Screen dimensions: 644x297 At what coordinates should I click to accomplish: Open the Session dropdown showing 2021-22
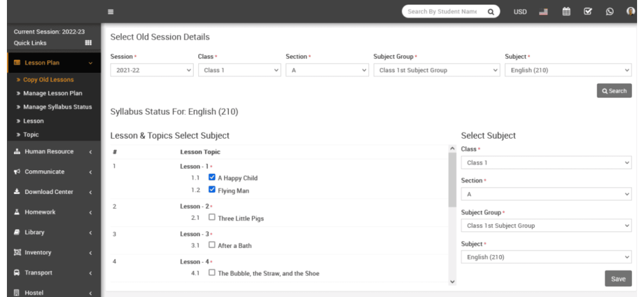tap(152, 70)
